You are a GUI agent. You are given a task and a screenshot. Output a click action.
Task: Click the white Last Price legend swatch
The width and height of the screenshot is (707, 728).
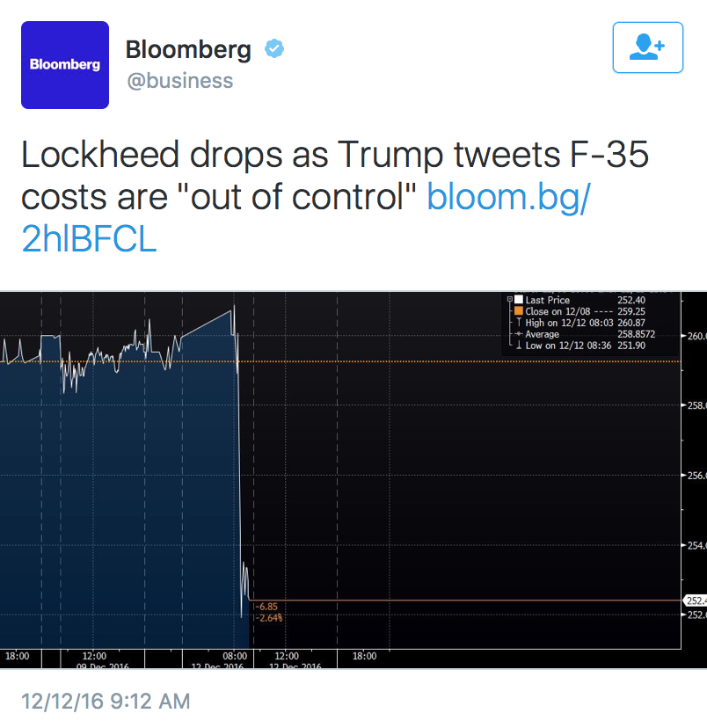519,300
